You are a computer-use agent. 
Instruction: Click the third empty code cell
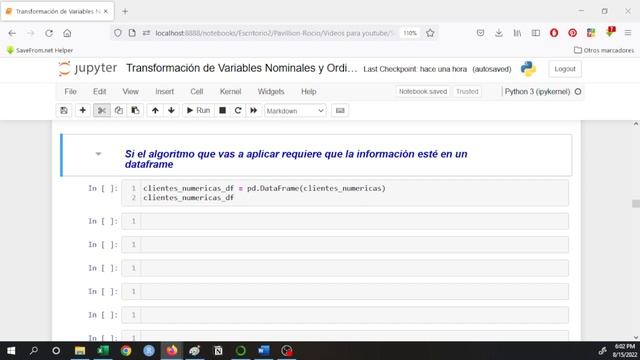coord(345,268)
